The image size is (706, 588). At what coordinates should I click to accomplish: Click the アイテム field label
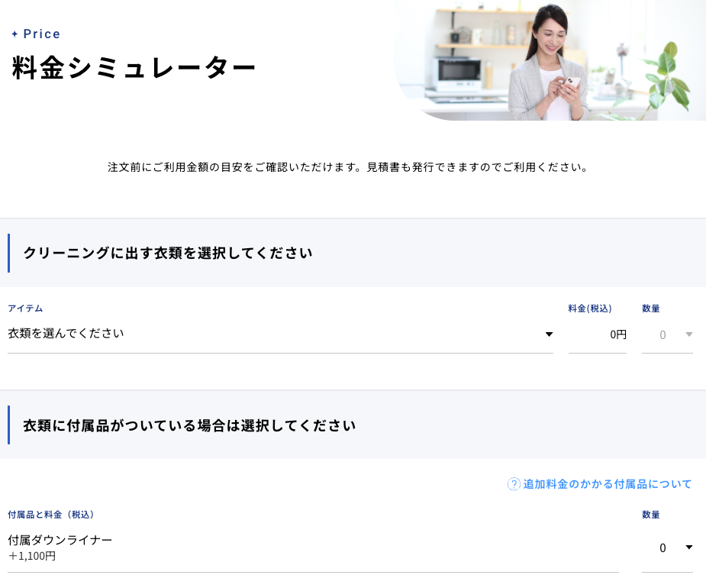[x=25, y=309]
